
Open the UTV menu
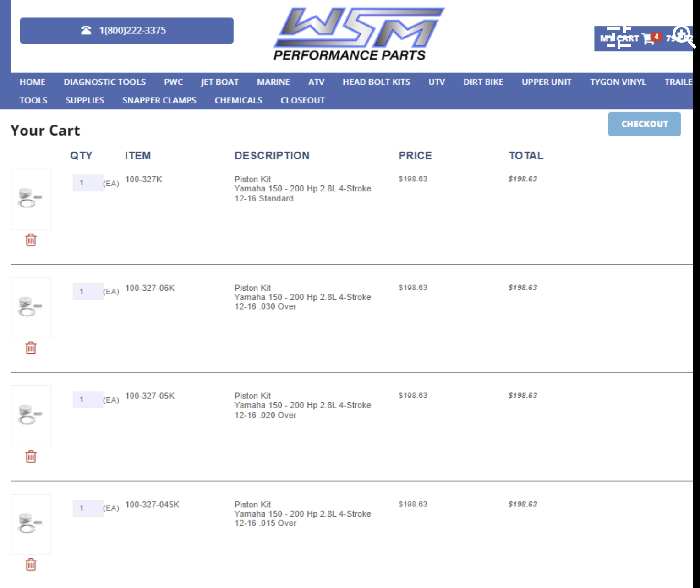click(437, 82)
